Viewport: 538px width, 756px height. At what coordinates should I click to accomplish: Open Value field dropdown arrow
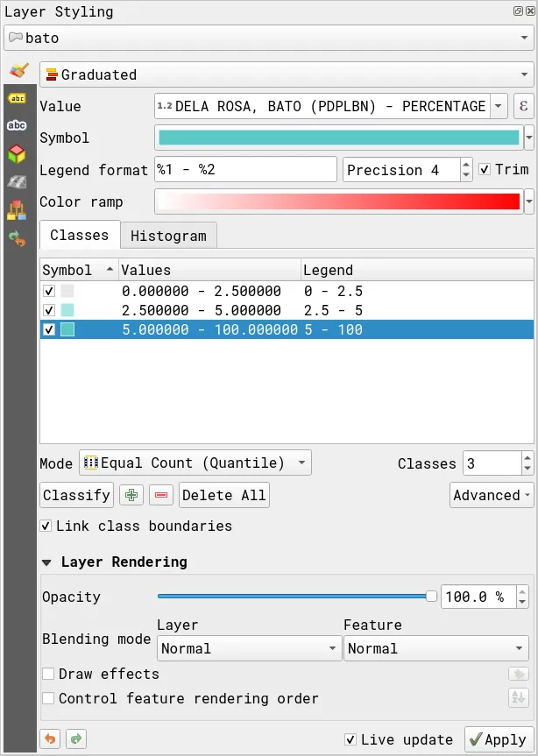(x=499, y=106)
